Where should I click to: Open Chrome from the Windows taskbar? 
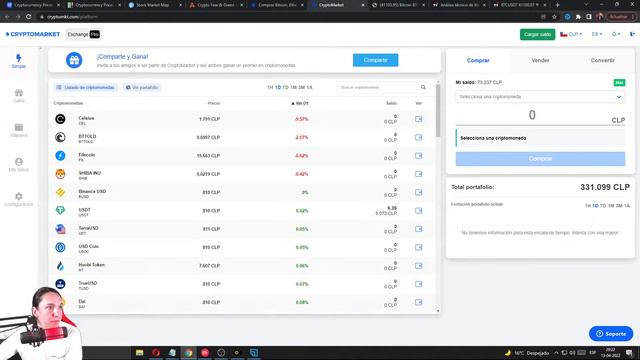point(189,353)
